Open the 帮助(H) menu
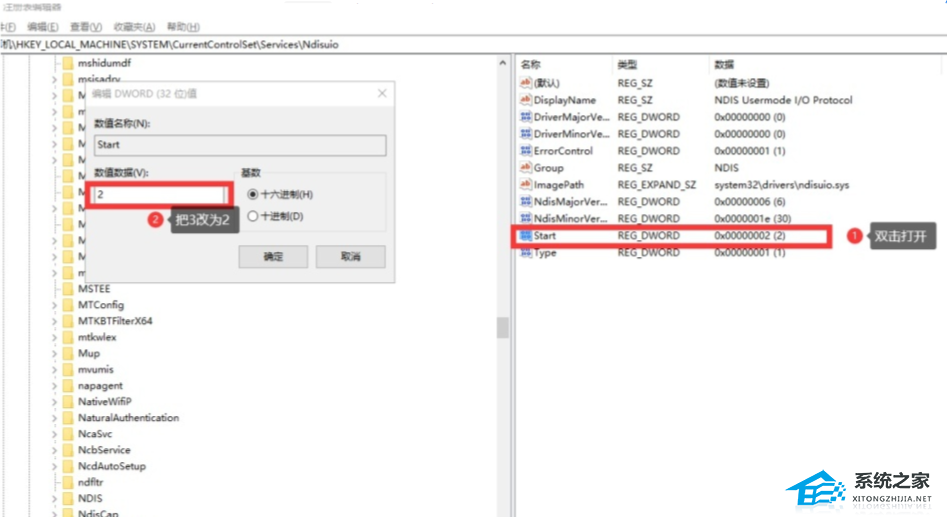 coord(183,27)
